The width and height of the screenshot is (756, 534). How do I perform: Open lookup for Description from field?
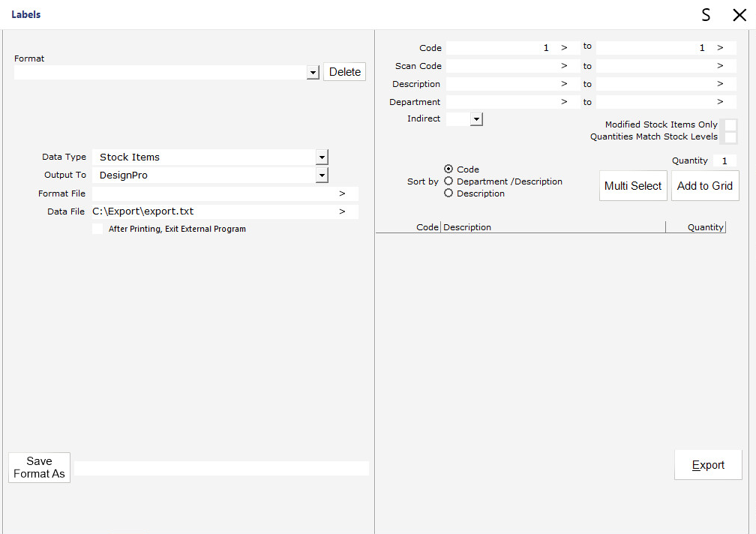click(x=564, y=84)
